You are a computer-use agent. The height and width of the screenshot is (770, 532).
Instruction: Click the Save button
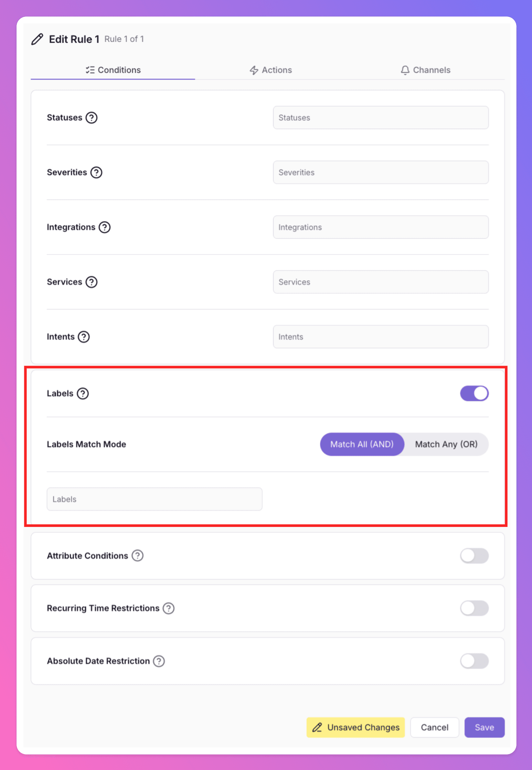(484, 727)
